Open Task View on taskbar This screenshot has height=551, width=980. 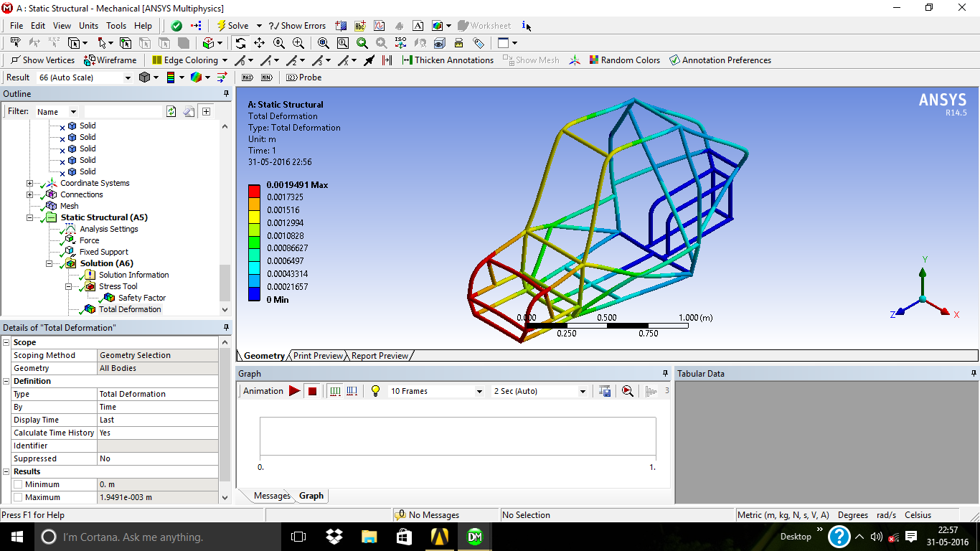coord(298,537)
